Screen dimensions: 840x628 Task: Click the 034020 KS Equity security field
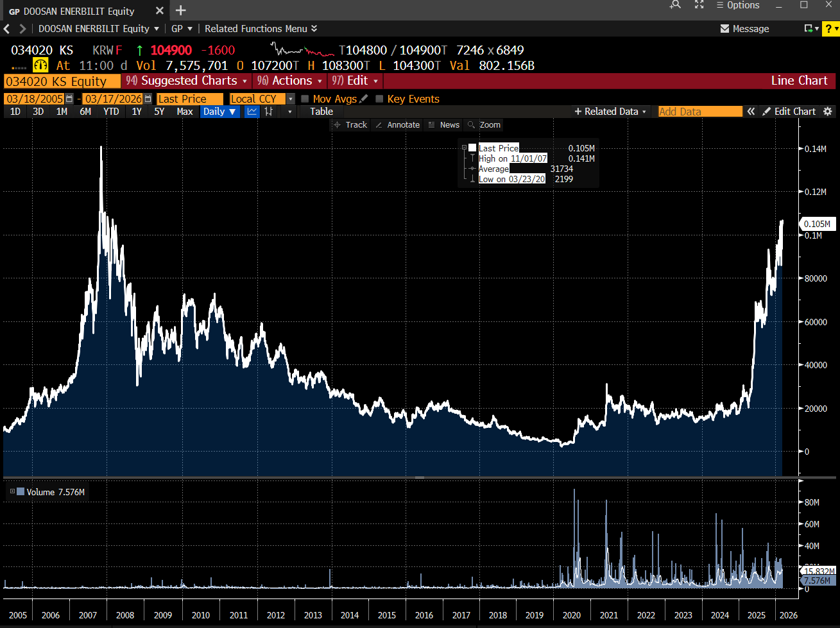pyautogui.click(x=62, y=81)
